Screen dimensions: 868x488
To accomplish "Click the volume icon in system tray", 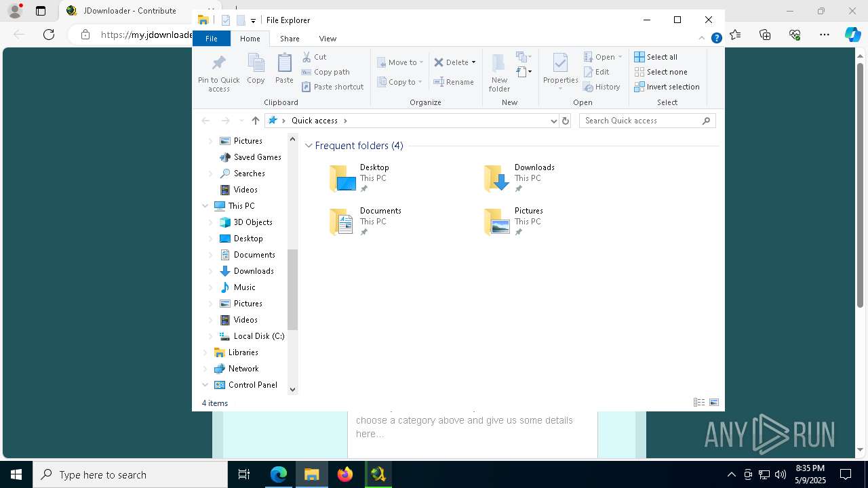I will [780, 474].
